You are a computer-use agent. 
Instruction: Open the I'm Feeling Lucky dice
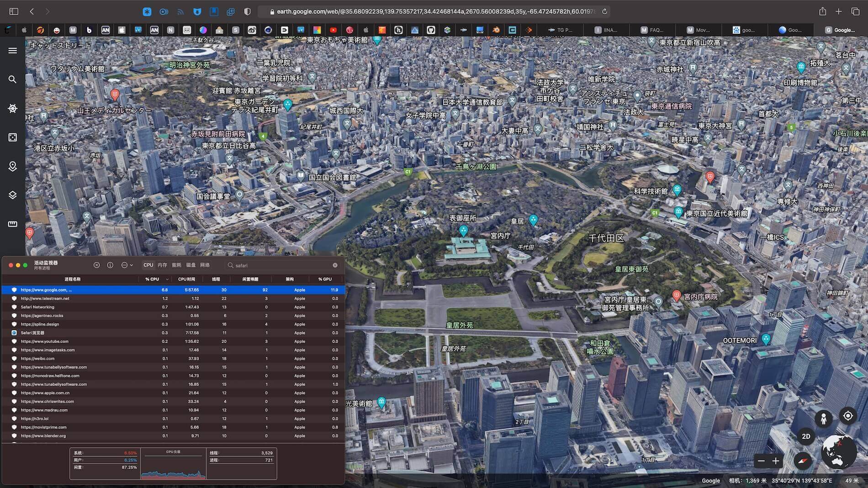[13, 137]
